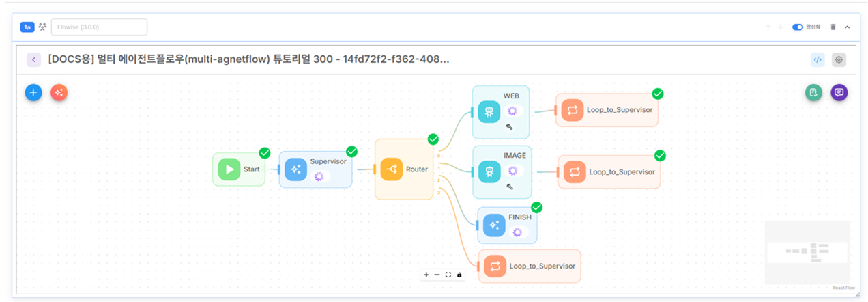Open the flow settings gear icon
This screenshot has width=868, height=302.
839,59
